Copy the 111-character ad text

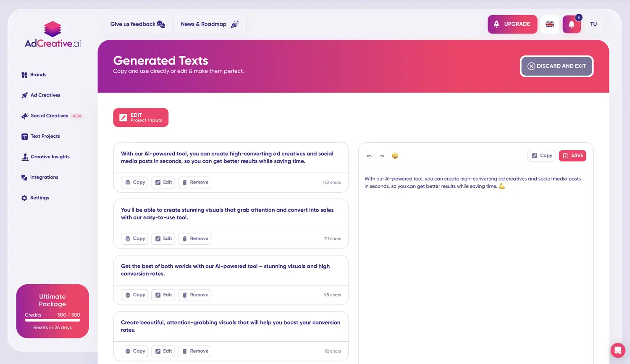(134, 238)
